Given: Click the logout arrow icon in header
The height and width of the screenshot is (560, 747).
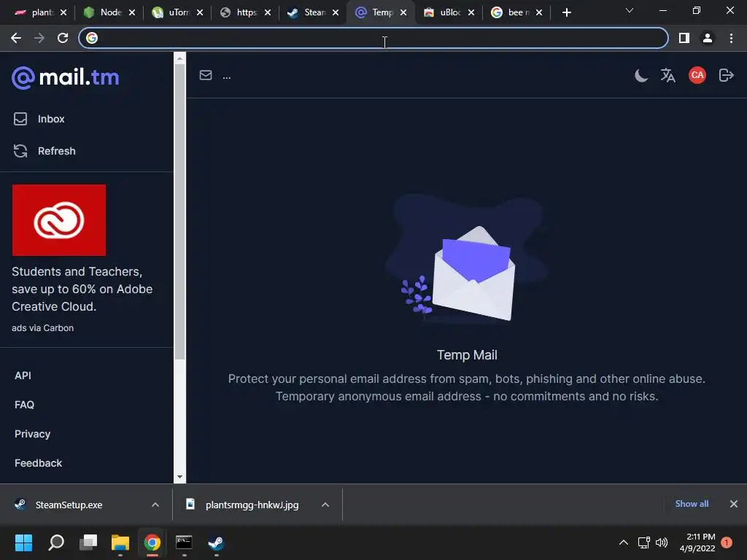Looking at the screenshot, I should click(726, 75).
